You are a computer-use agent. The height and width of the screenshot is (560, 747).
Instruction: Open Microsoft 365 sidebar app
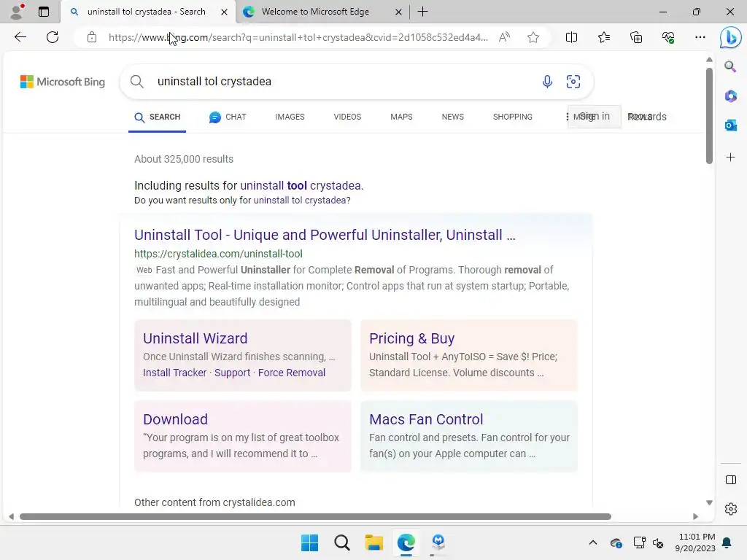coord(730,96)
